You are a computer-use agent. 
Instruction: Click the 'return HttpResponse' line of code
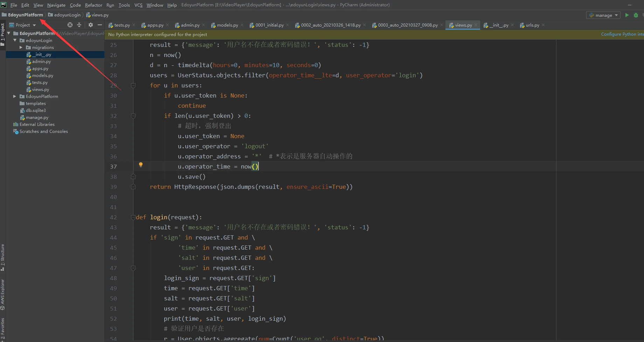(251, 187)
